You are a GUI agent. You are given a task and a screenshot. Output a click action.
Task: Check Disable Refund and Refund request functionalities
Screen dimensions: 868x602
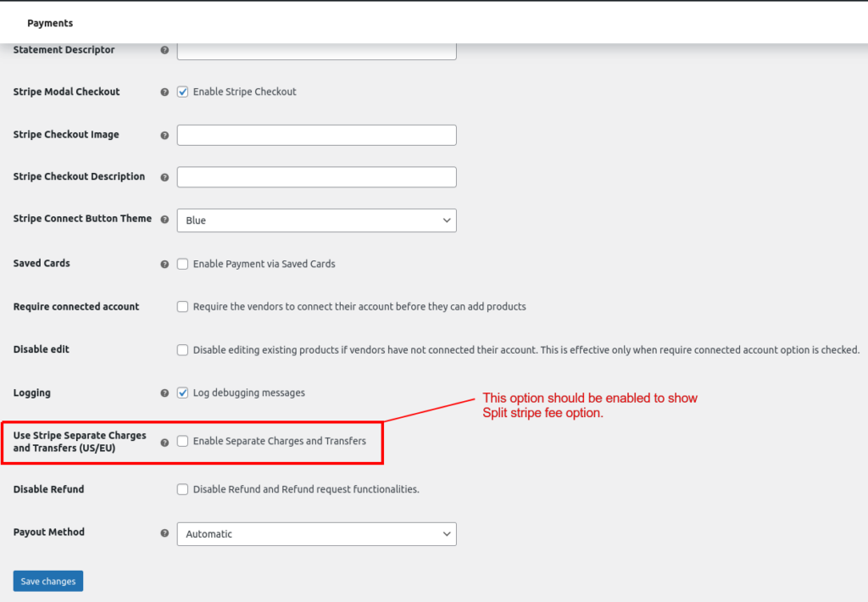(183, 489)
